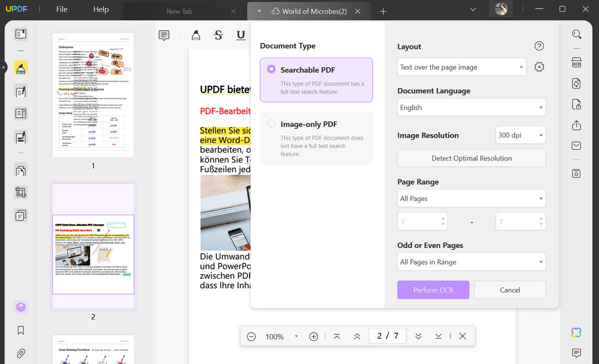
Task: Open the UPDF AI assistant icon
Action: pos(577,333)
